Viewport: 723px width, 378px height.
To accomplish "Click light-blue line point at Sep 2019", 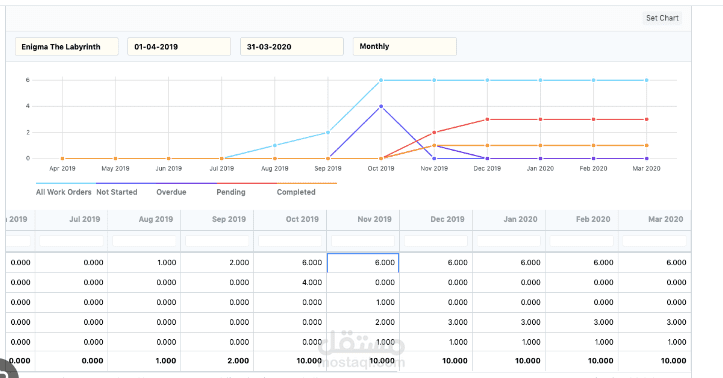I will click(x=328, y=132).
